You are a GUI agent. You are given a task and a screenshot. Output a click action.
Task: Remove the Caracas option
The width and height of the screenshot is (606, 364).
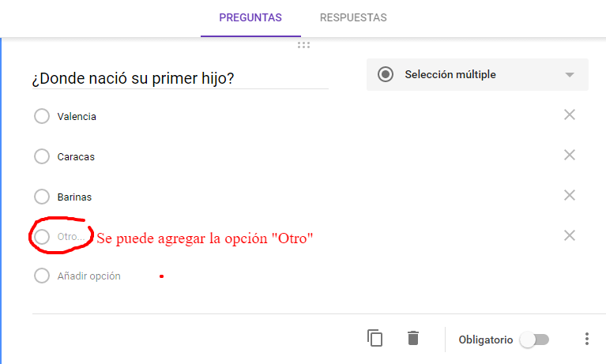[569, 155]
